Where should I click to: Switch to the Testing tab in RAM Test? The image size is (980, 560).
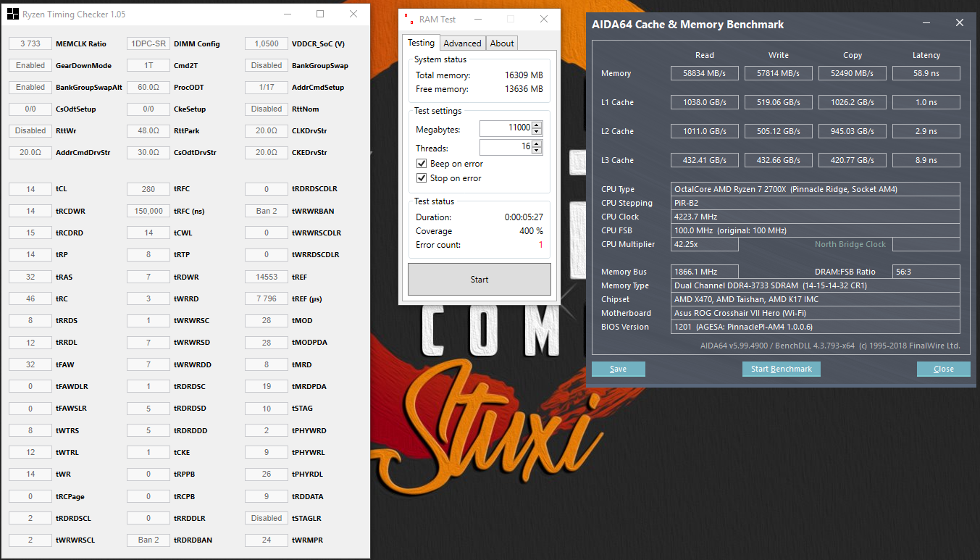pyautogui.click(x=421, y=43)
